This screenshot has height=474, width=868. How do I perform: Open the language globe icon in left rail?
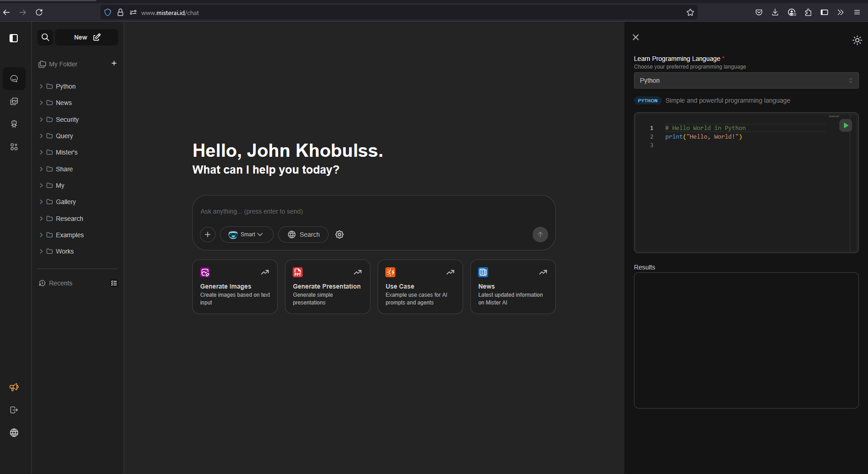[x=14, y=433]
